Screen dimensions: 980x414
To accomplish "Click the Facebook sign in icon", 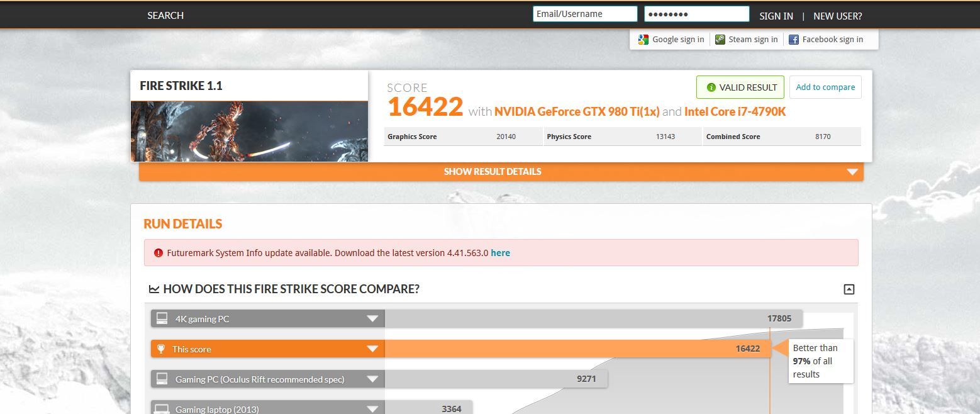I will tap(794, 40).
